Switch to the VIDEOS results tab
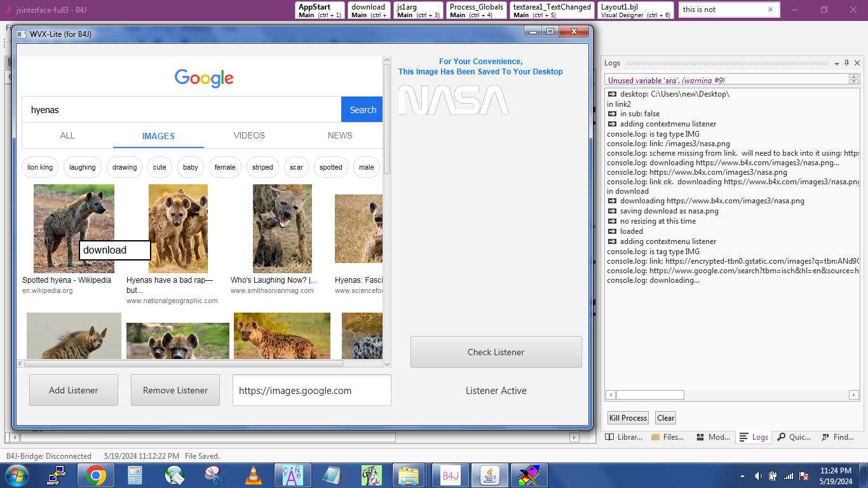 tap(249, 135)
